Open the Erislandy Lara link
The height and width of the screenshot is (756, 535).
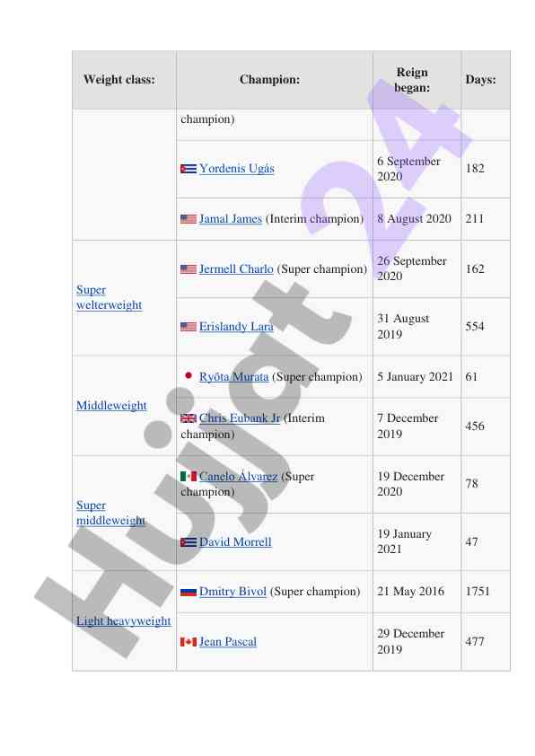236,327
